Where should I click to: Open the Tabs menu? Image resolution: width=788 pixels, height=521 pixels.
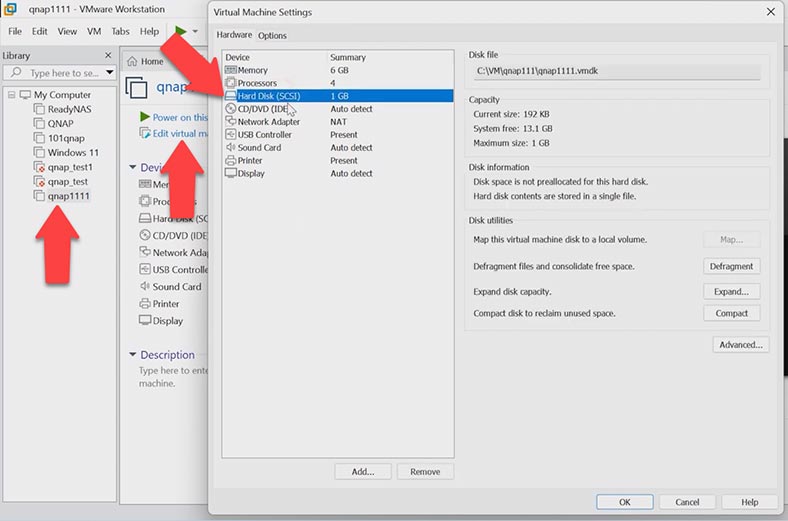click(x=120, y=31)
